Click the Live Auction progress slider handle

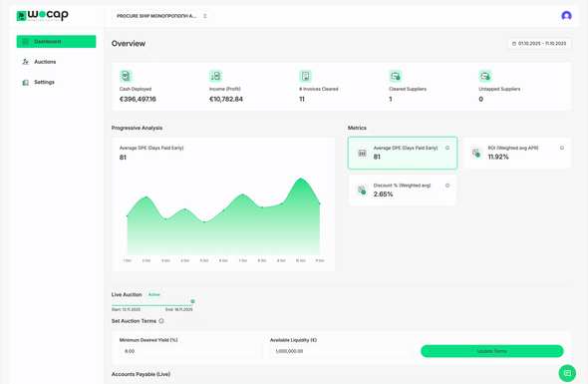192,301
